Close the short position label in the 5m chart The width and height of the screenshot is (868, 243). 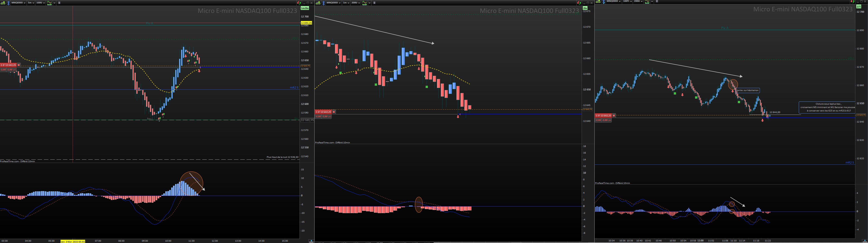click(x=19, y=65)
